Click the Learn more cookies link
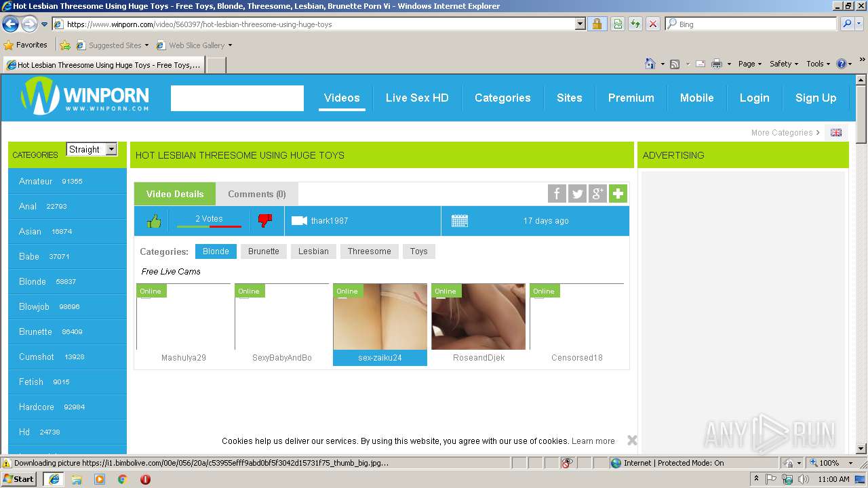Viewport: 868px width, 488px height. [x=593, y=441]
